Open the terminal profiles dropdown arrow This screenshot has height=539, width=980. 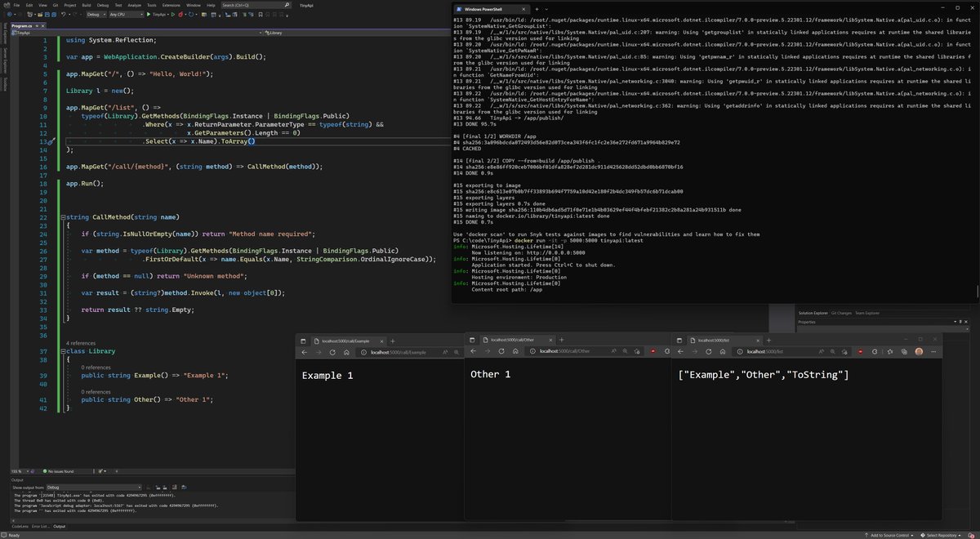tap(547, 7)
